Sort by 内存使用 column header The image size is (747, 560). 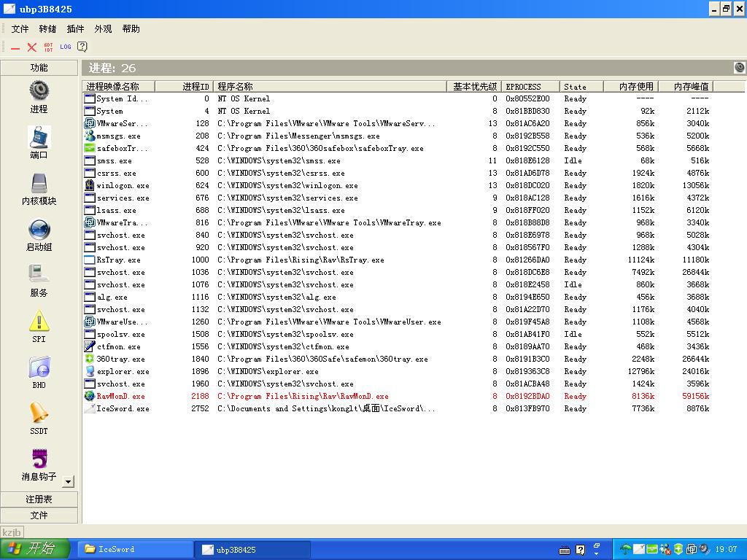click(631, 86)
